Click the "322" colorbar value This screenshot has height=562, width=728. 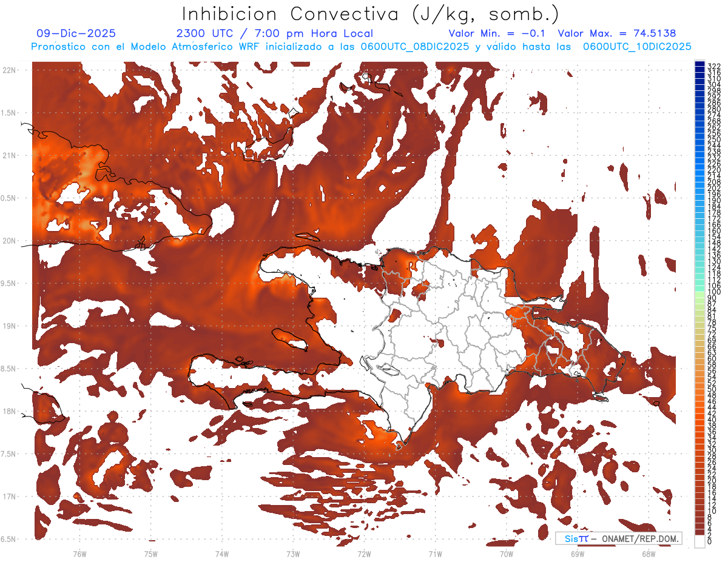[x=714, y=65]
